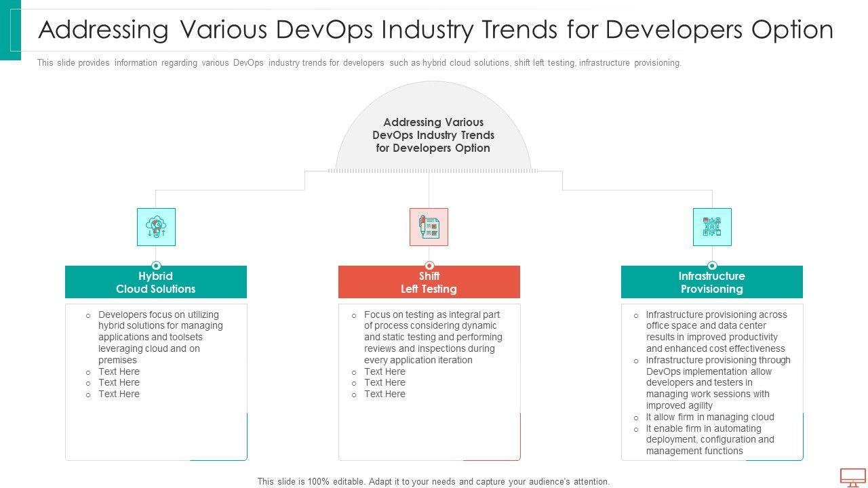This screenshot has height=488, width=868.
Task: Select the red circle marker above Shift Left Testing
Action: pos(429,266)
